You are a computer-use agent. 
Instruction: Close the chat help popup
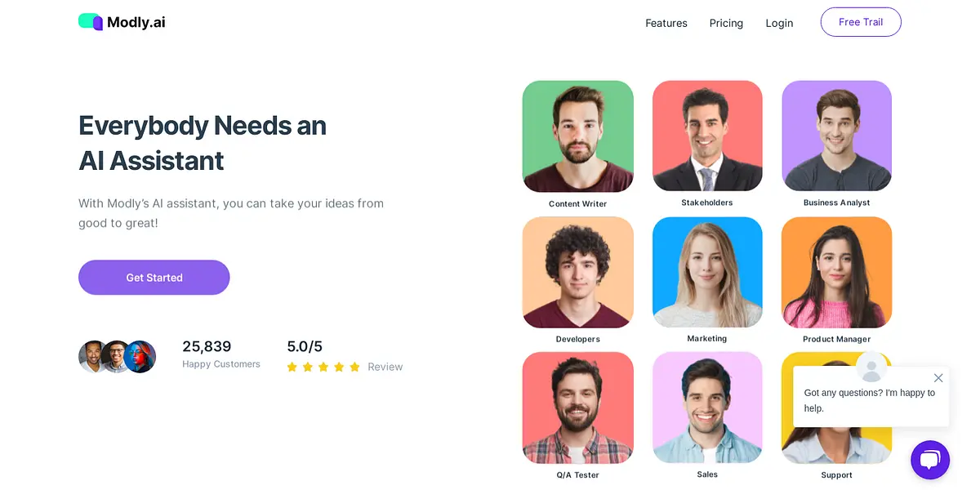(x=938, y=378)
